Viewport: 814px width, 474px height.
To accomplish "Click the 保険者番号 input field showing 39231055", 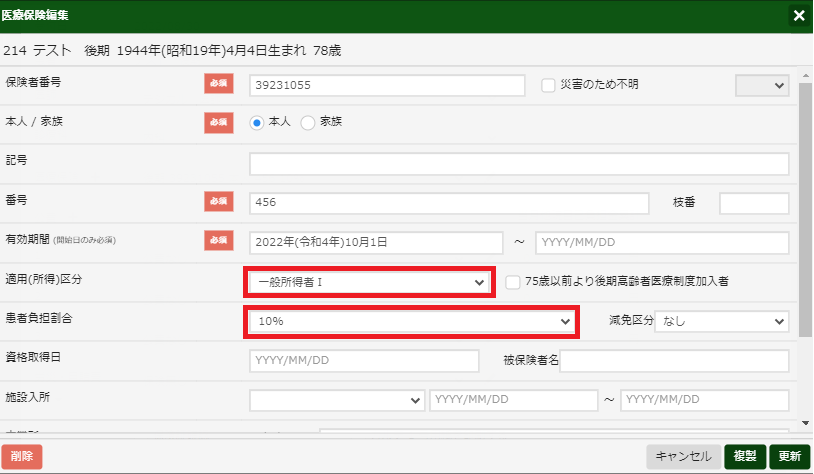I will (x=387, y=85).
